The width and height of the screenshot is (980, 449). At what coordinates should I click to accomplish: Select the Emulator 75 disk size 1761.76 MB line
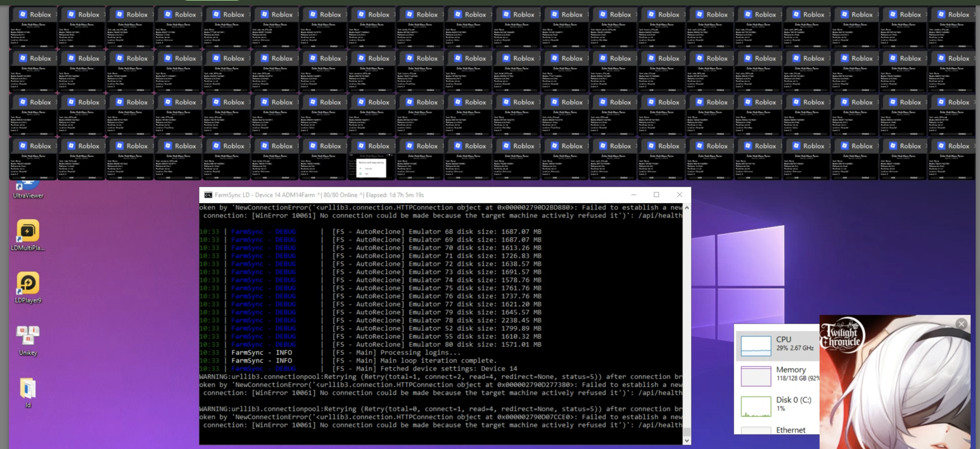click(x=370, y=288)
